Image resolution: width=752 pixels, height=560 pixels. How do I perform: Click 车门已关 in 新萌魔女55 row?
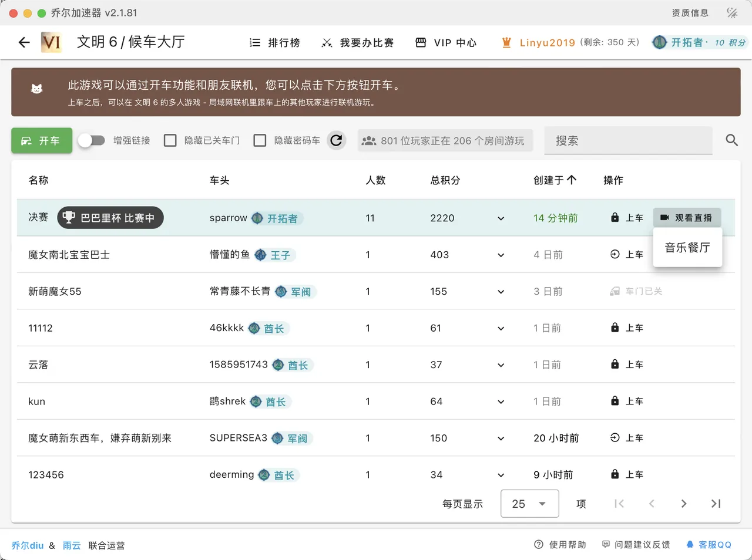(x=636, y=291)
